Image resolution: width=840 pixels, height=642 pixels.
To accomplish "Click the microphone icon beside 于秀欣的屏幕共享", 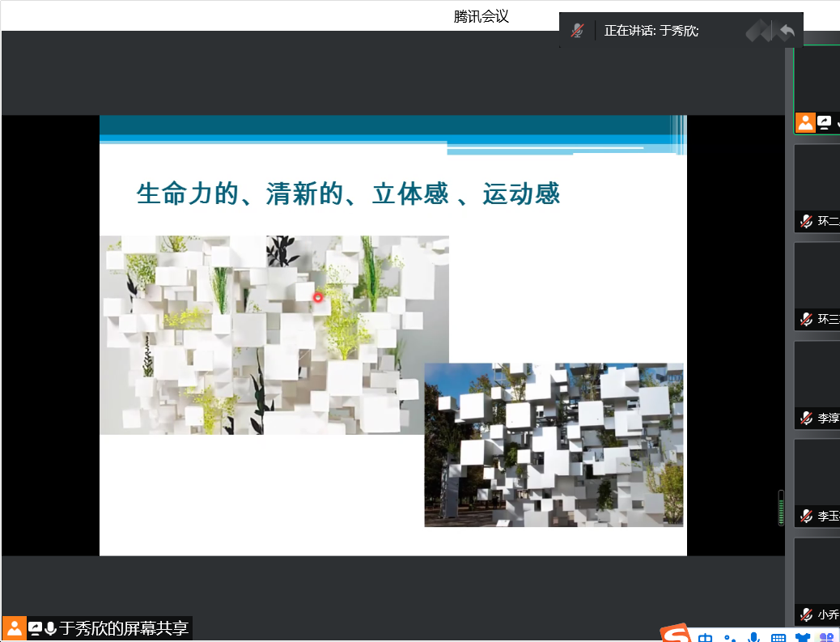I will click(50, 628).
